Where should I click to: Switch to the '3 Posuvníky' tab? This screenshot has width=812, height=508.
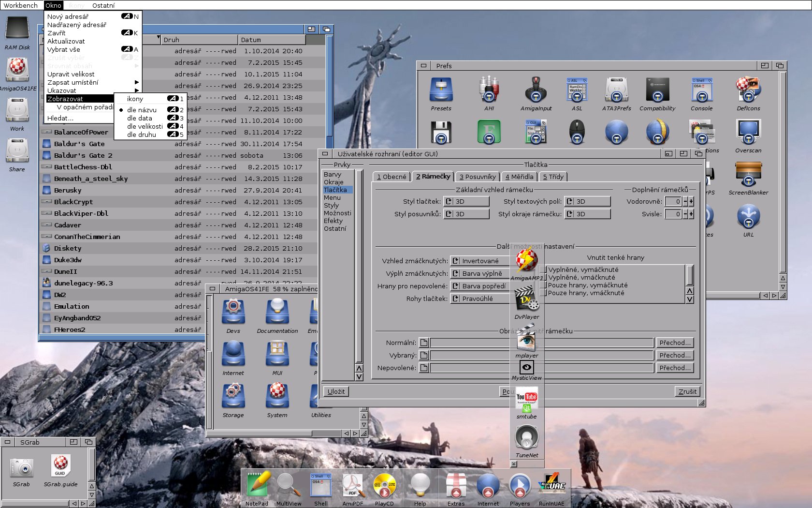pyautogui.click(x=477, y=177)
